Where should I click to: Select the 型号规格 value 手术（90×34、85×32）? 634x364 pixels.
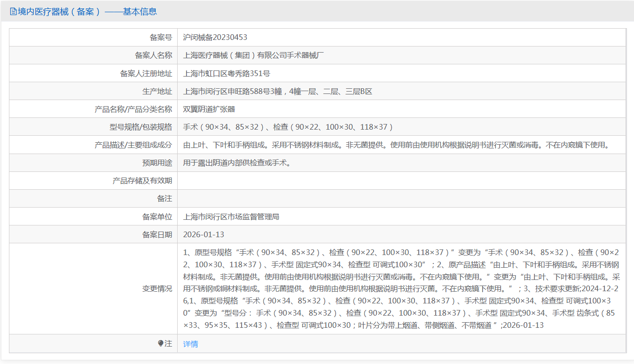coord(288,127)
